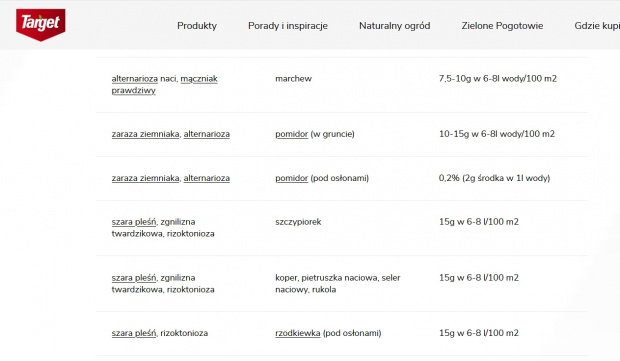This screenshot has width=620, height=361.
Task: Click szara pleśń link in koper row
Action: [x=134, y=278]
